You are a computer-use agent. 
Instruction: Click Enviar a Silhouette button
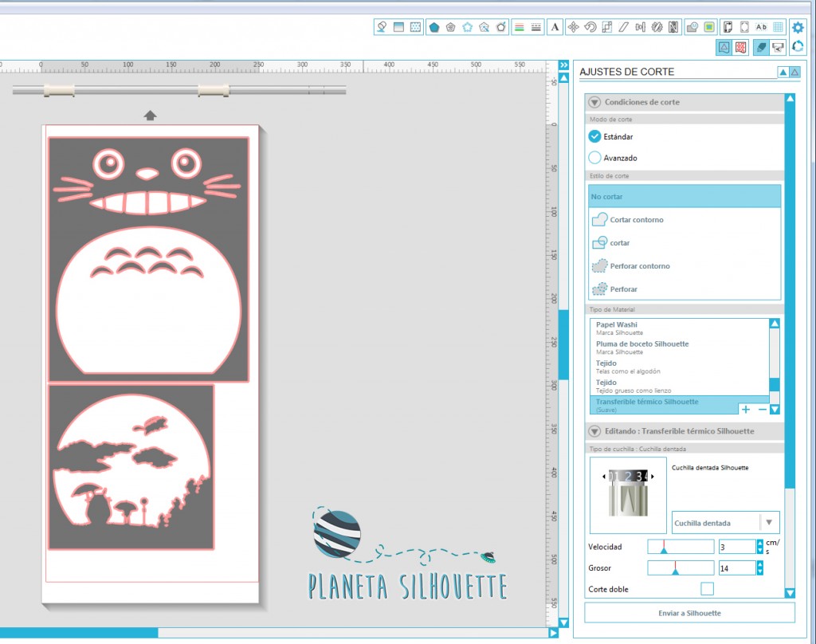(689, 613)
